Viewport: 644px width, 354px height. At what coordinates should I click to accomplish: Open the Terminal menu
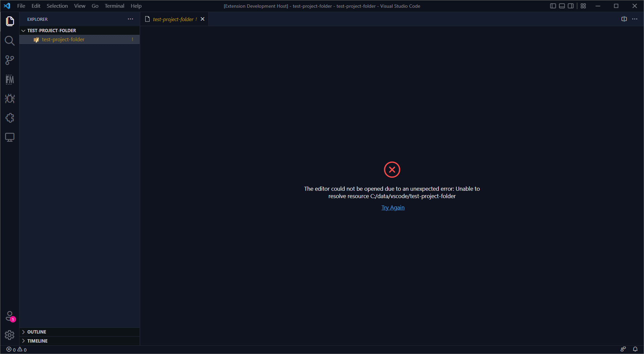click(114, 6)
